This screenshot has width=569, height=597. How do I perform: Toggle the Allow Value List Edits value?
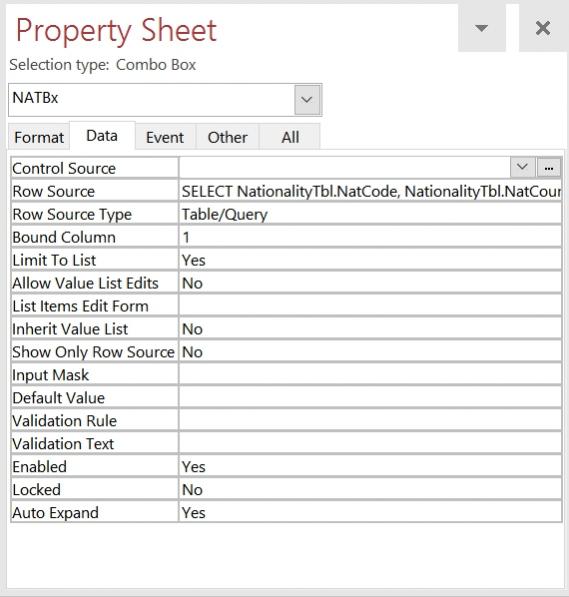point(370,283)
